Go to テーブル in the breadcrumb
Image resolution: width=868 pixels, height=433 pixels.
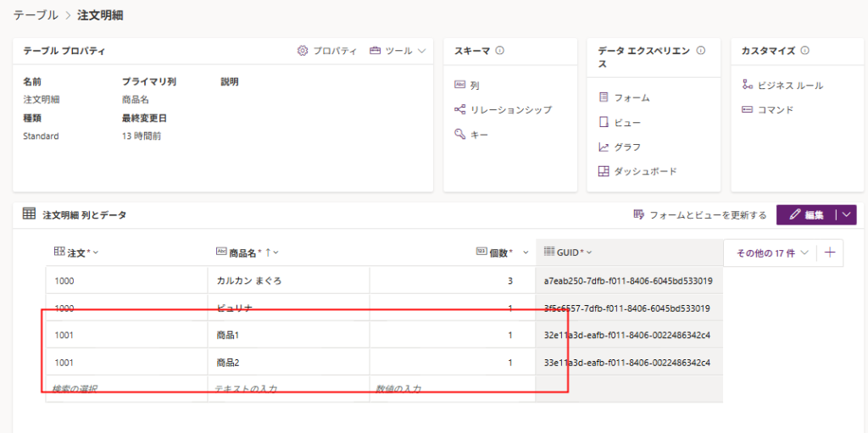click(x=36, y=15)
